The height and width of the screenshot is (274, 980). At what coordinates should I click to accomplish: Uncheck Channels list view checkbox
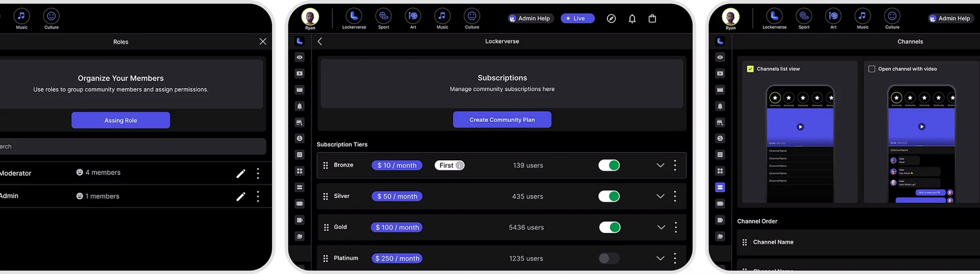750,69
